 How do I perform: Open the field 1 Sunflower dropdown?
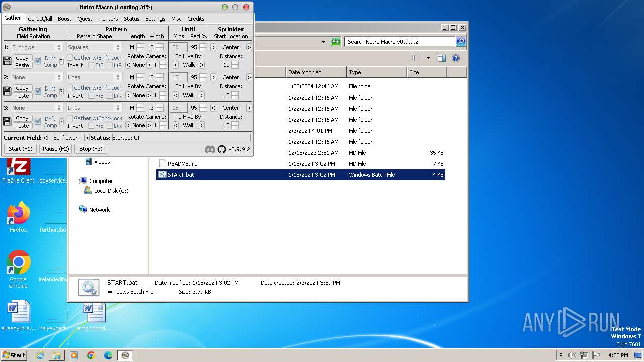coord(37,47)
